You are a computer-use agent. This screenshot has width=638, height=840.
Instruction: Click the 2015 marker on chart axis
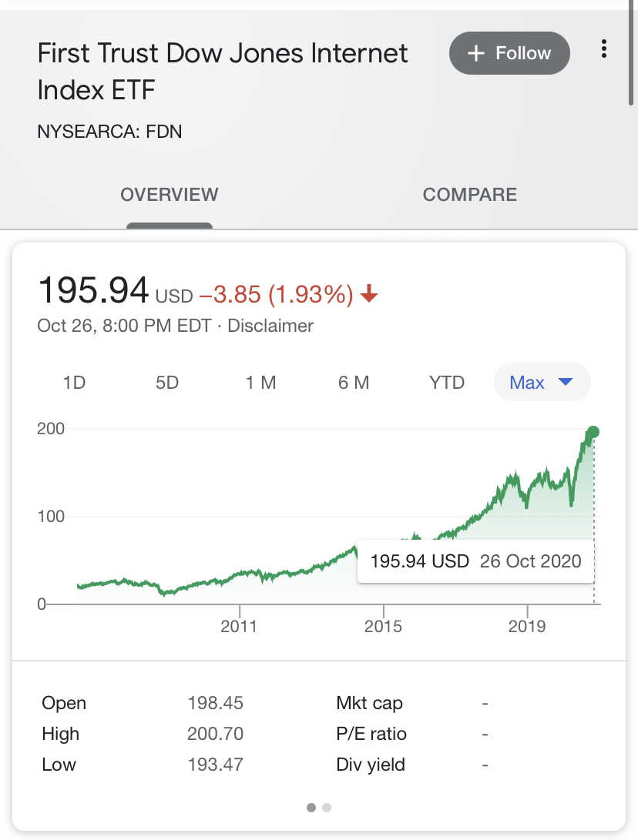point(383,626)
